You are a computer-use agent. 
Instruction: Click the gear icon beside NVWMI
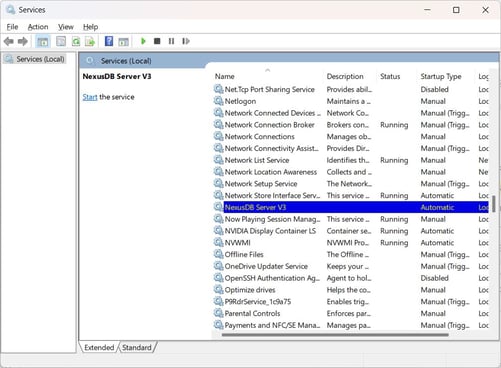(x=218, y=242)
